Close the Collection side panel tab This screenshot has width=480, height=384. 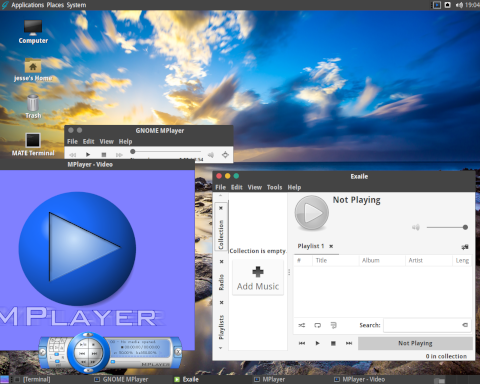point(221,208)
